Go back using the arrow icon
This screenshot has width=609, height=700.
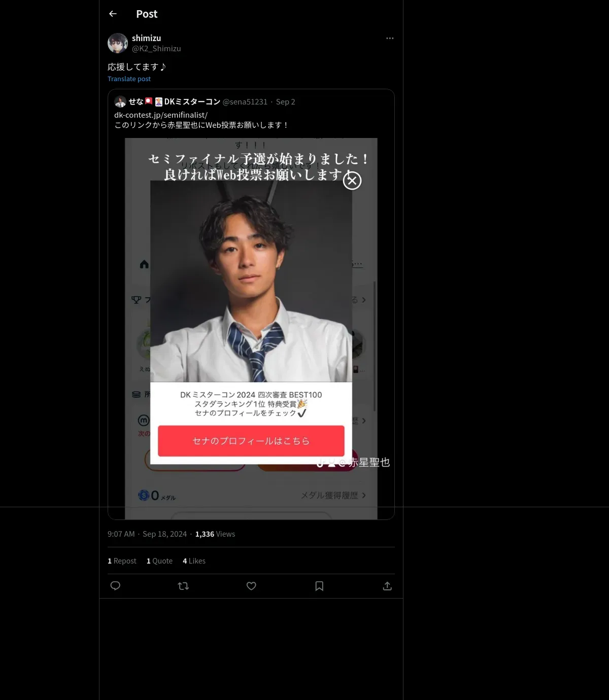tap(113, 14)
